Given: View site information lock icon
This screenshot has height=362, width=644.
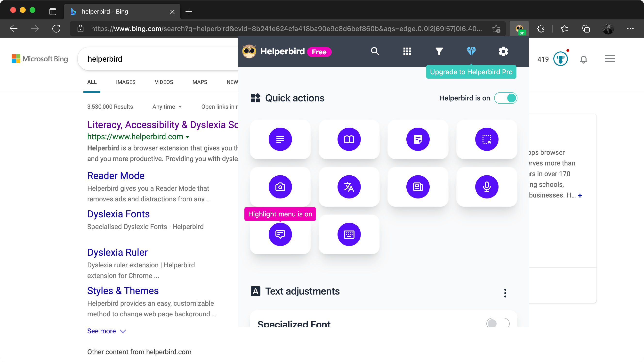Looking at the screenshot, I should click(80, 29).
